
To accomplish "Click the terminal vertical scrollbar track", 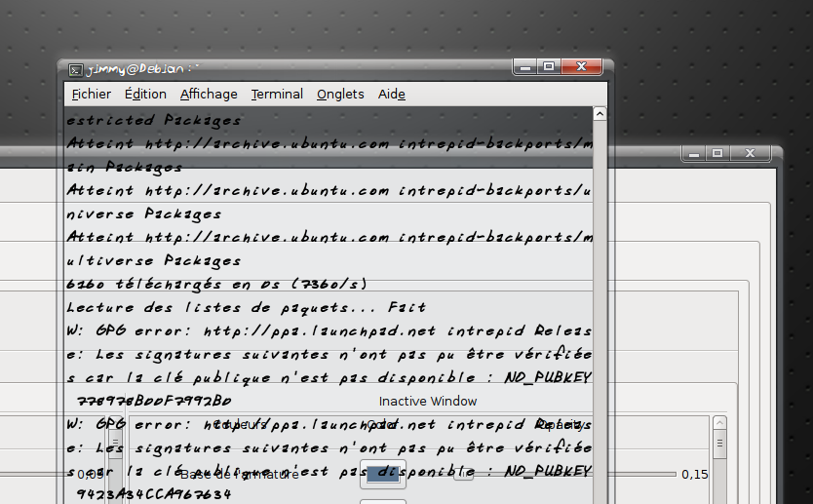I will coord(600,311).
